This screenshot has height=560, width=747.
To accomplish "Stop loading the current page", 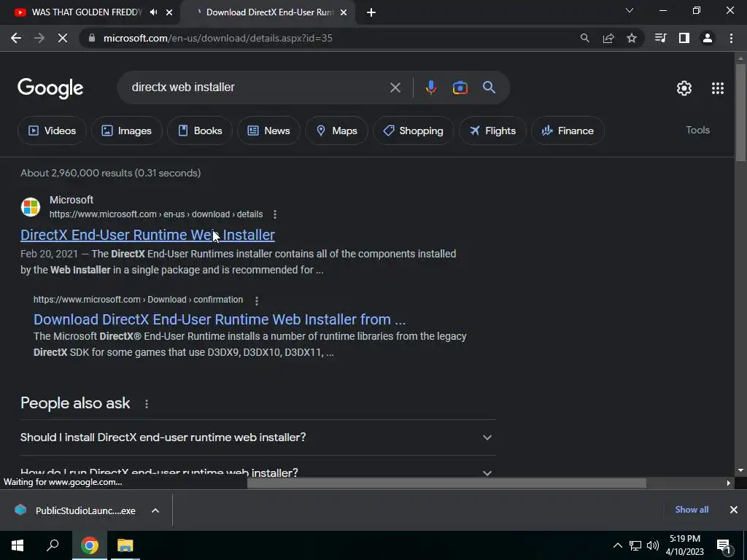I will coord(63,38).
